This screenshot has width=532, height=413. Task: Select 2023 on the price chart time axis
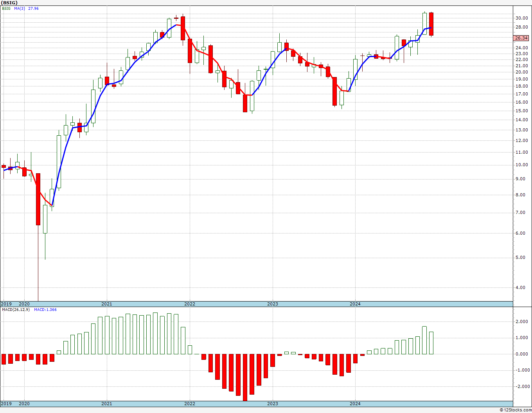click(273, 304)
